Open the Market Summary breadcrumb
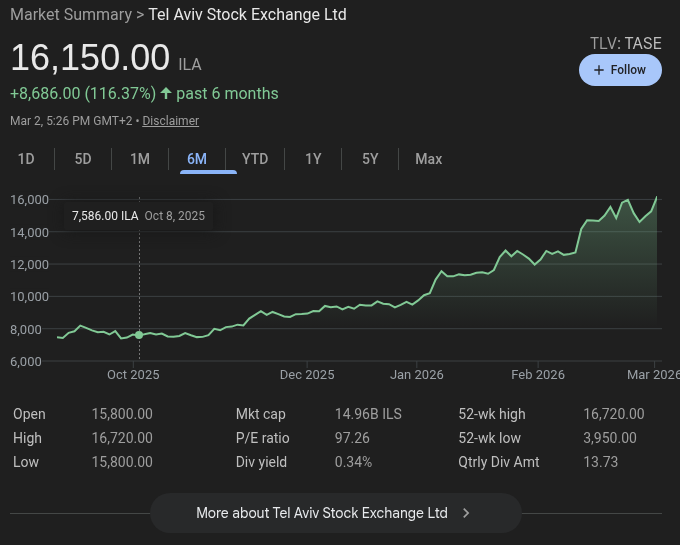Image resolution: width=680 pixels, height=545 pixels. click(70, 14)
